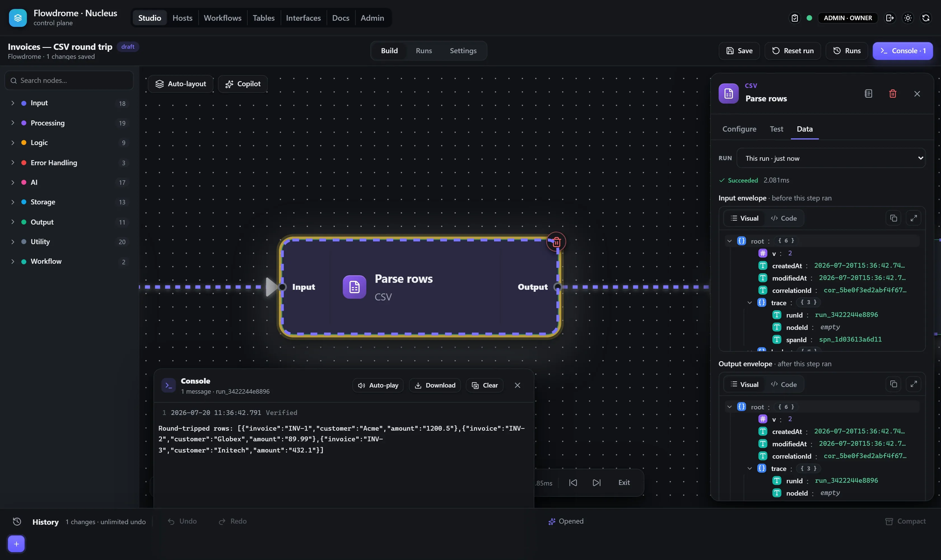Open the RUN dropdown 'This run · just now'
941x560 pixels.
[x=831, y=158]
